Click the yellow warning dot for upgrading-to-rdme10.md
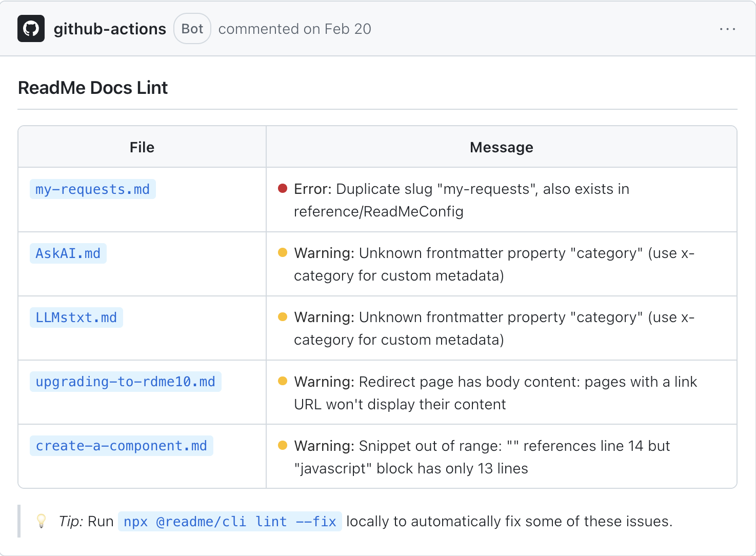Image resolution: width=756 pixels, height=556 pixels. [283, 381]
